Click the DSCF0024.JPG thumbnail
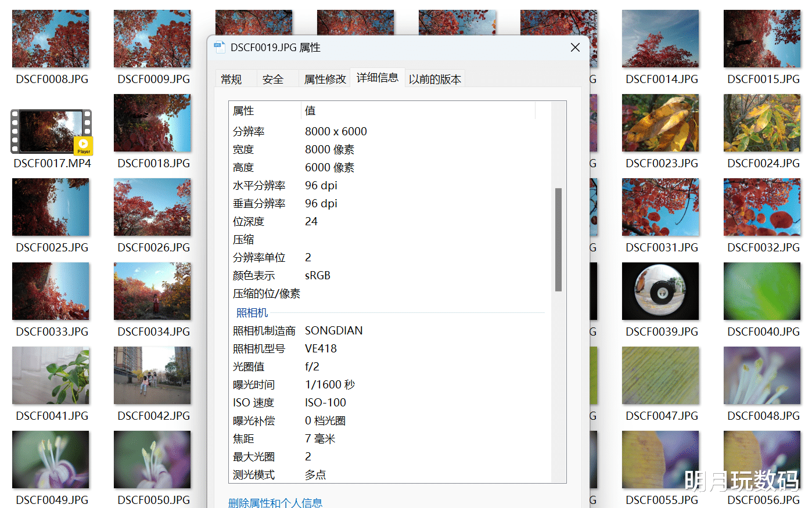Image resolution: width=812 pixels, height=508 pixels. pyautogui.click(x=762, y=123)
